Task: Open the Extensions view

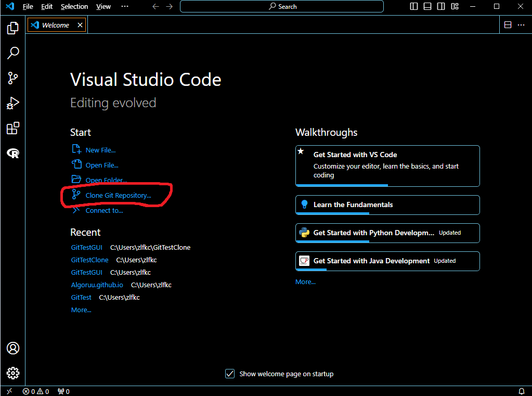Action: (x=13, y=129)
